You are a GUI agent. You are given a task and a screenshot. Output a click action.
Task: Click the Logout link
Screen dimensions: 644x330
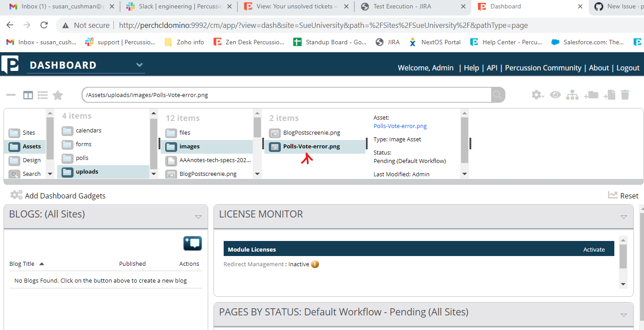628,68
